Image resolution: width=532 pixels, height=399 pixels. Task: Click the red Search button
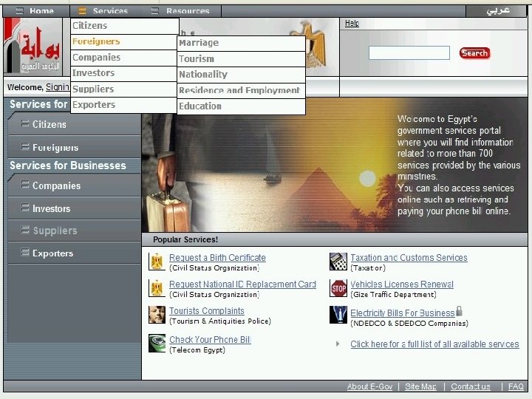(474, 53)
